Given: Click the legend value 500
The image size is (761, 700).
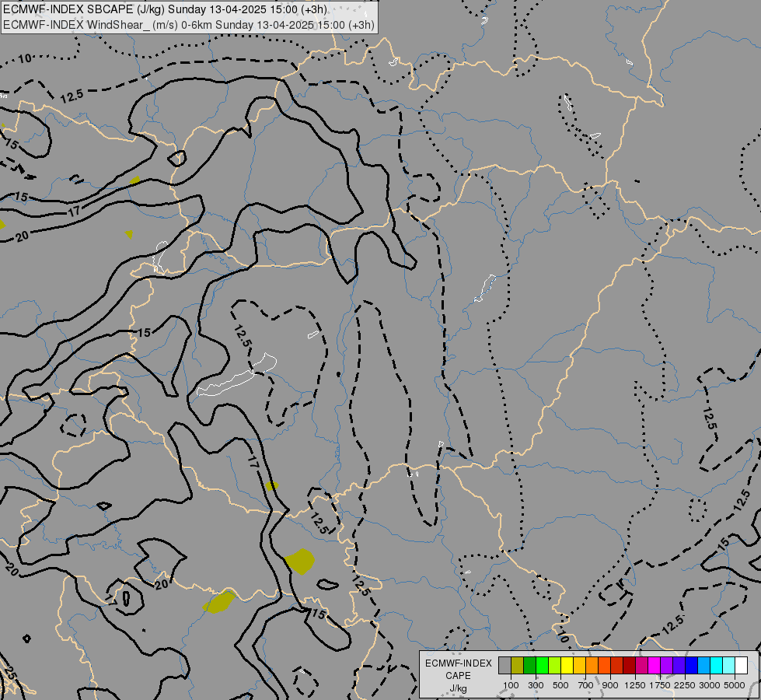Looking at the screenshot, I should (560, 685).
